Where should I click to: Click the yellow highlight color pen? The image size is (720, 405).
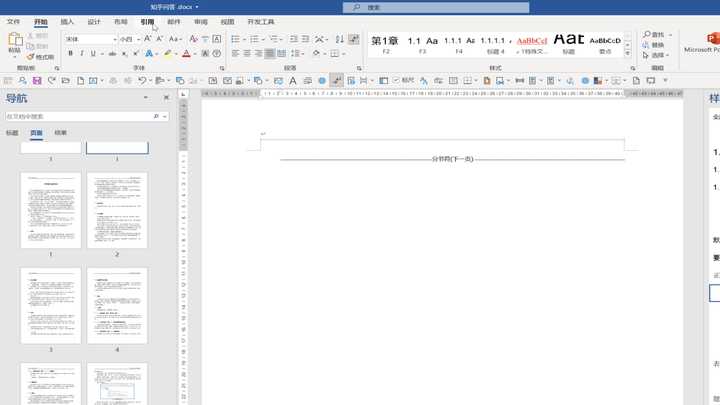[167, 54]
